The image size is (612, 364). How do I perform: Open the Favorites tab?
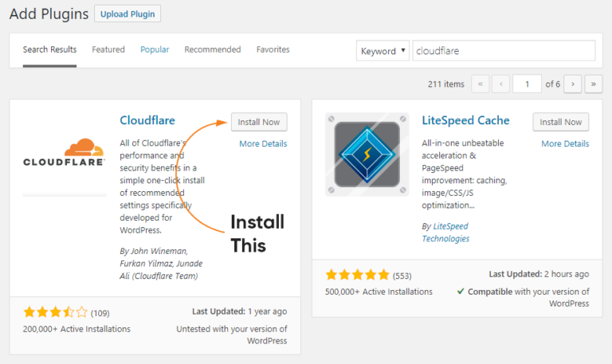[273, 49]
